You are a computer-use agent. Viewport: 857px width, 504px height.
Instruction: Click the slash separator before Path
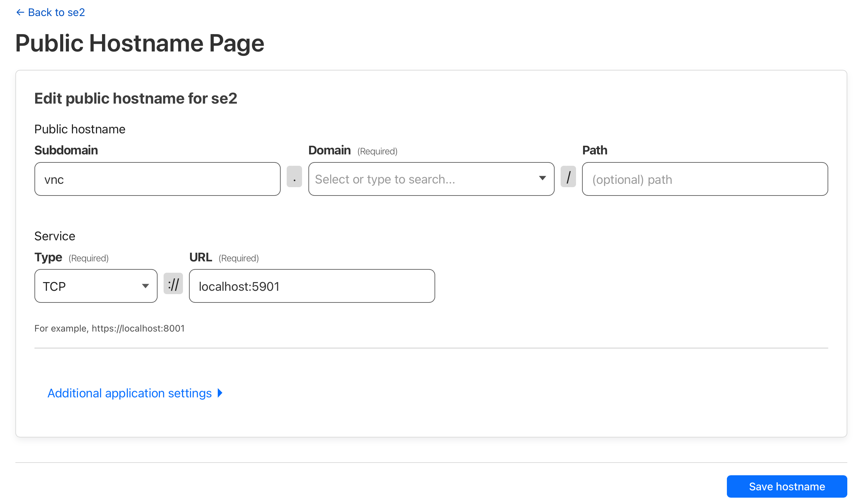pyautogui.click(x=568, y=177)
